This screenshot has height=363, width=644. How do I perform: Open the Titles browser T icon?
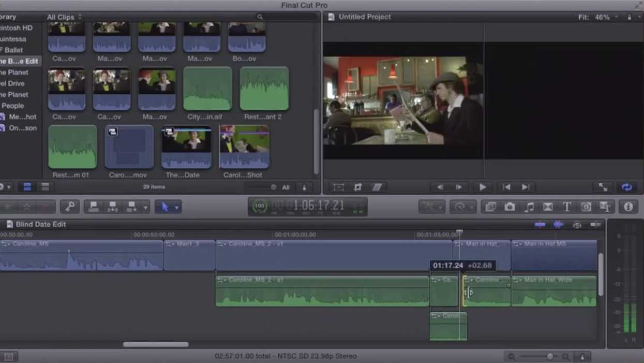[x=567, y=207]
